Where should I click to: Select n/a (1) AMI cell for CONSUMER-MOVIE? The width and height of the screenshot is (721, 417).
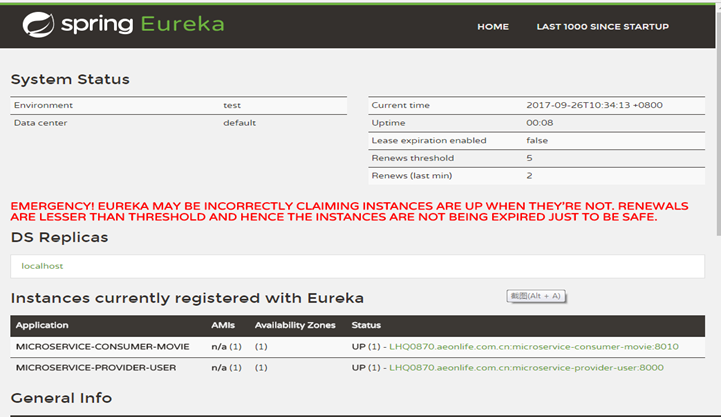pos(226,347)
